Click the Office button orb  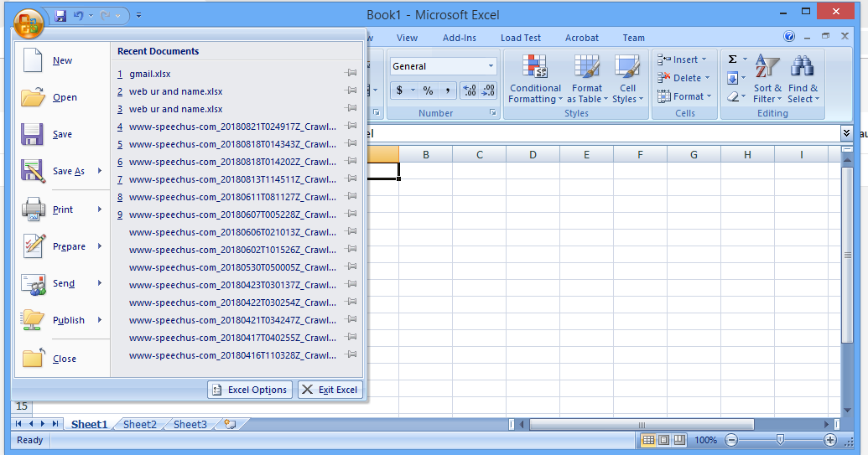tap(29, 23)
